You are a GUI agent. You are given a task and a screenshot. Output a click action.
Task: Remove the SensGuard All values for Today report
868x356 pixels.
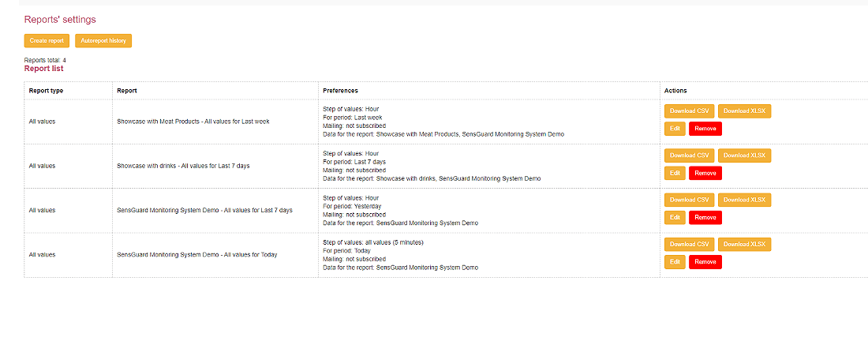point(705,261)
